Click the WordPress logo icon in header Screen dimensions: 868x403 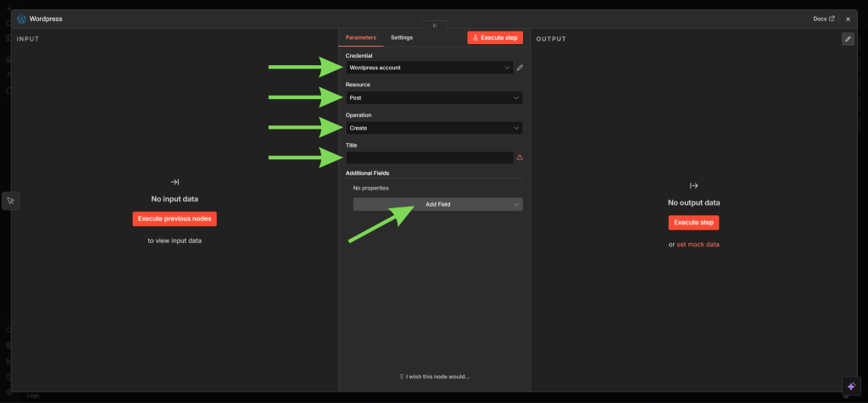[22, 19]
